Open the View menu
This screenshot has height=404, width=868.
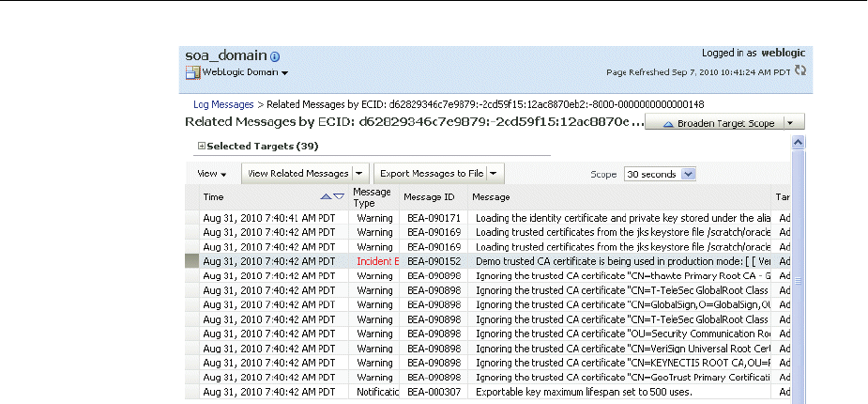(x=212, y=174)
